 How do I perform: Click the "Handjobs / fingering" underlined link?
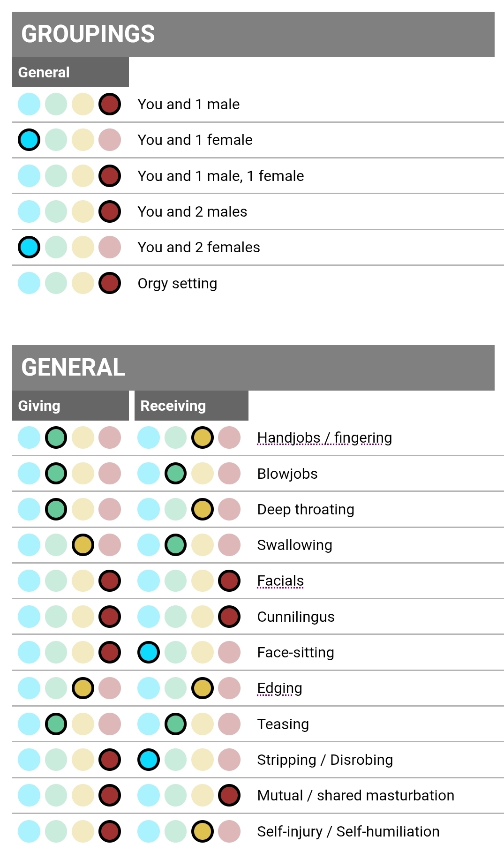(324, 437)
